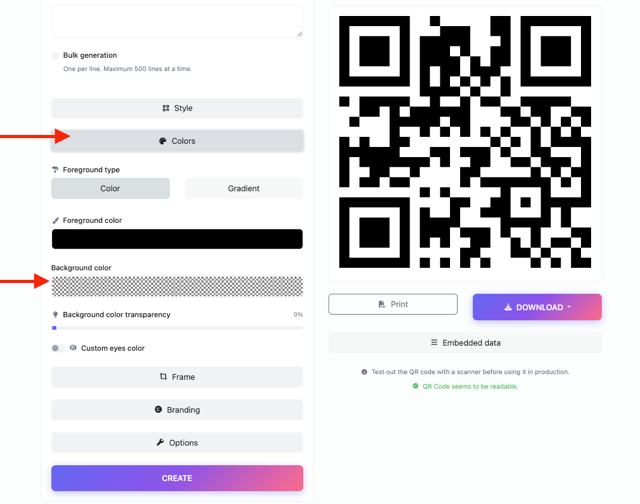Viewport: 640px width, 504px height.
Task: Select Gradient foreground type
Action: (x=243, y=188)
